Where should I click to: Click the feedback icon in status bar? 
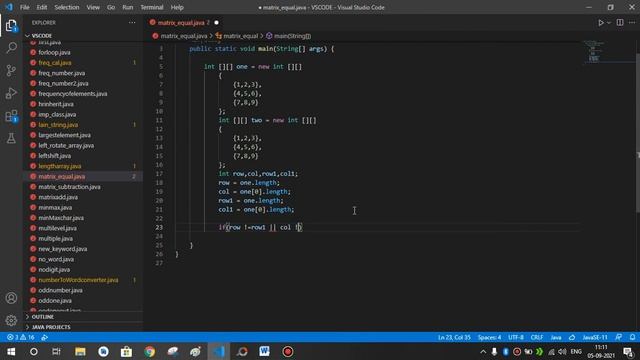pos(619,338)
